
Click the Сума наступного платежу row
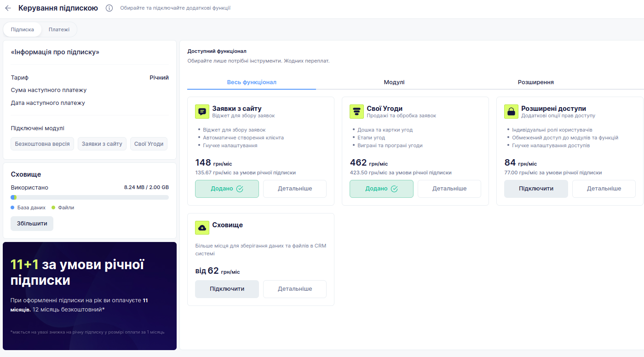coord(90,90)
